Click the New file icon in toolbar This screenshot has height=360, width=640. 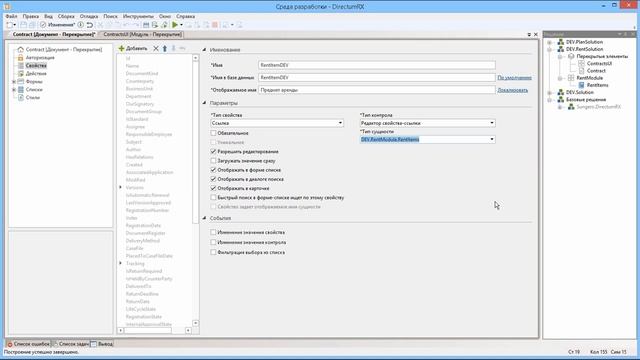(10, 25)
